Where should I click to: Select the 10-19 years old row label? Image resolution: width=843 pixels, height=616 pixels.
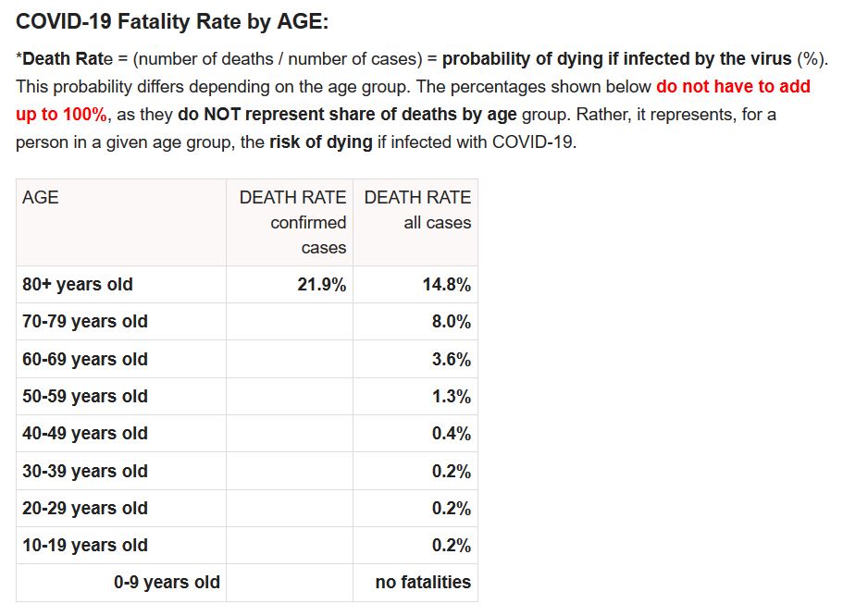point(85,546)
